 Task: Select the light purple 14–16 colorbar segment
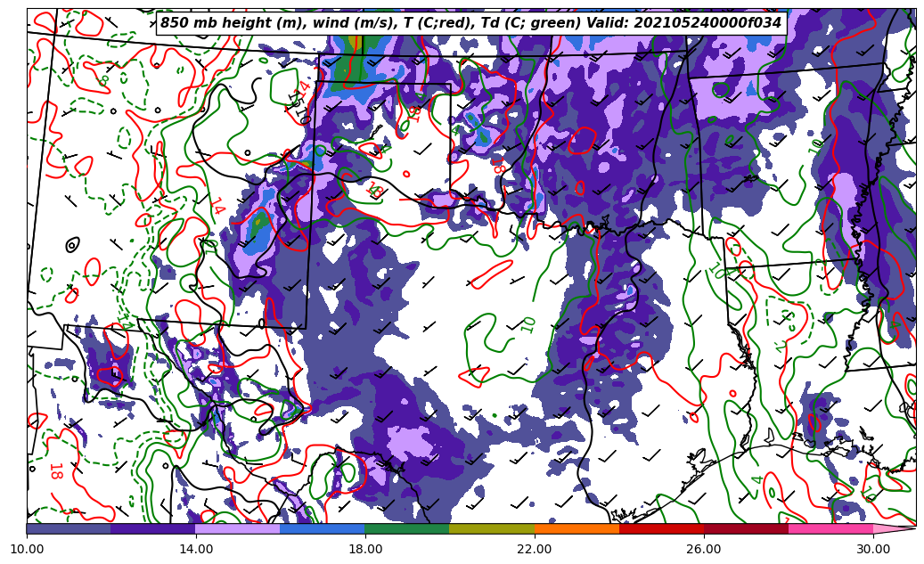238,528
